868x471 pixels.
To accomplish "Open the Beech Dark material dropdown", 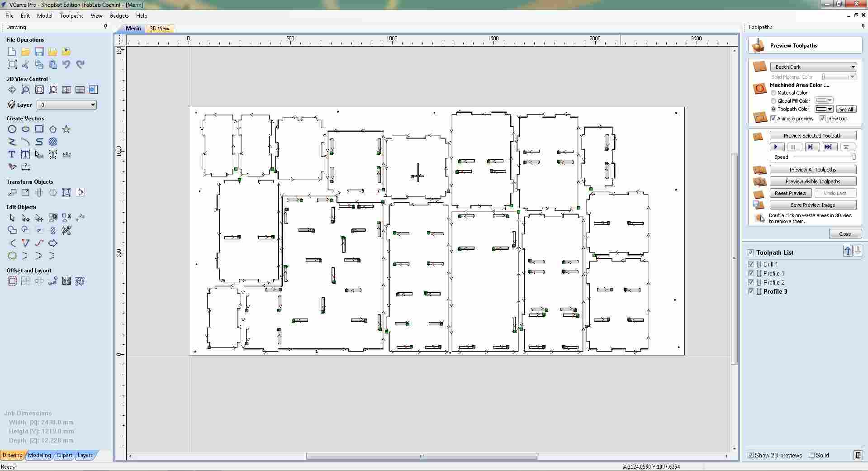I will (x=852, y=67).
